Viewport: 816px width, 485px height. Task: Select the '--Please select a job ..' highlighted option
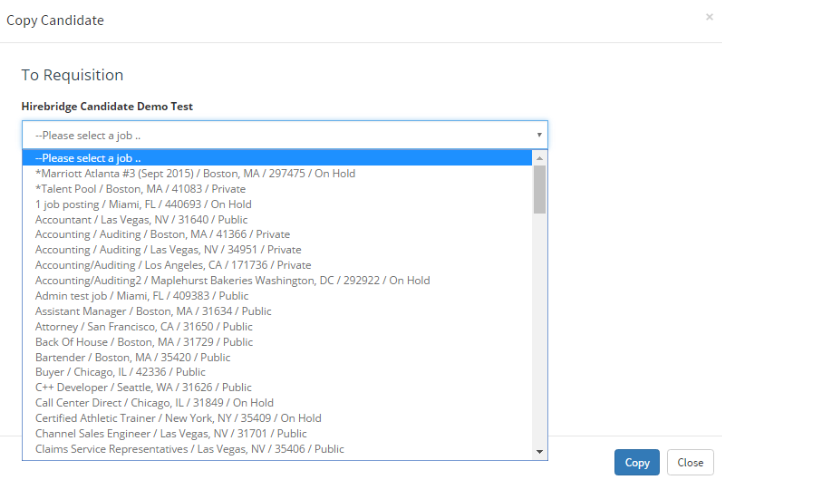click(88, 158)
